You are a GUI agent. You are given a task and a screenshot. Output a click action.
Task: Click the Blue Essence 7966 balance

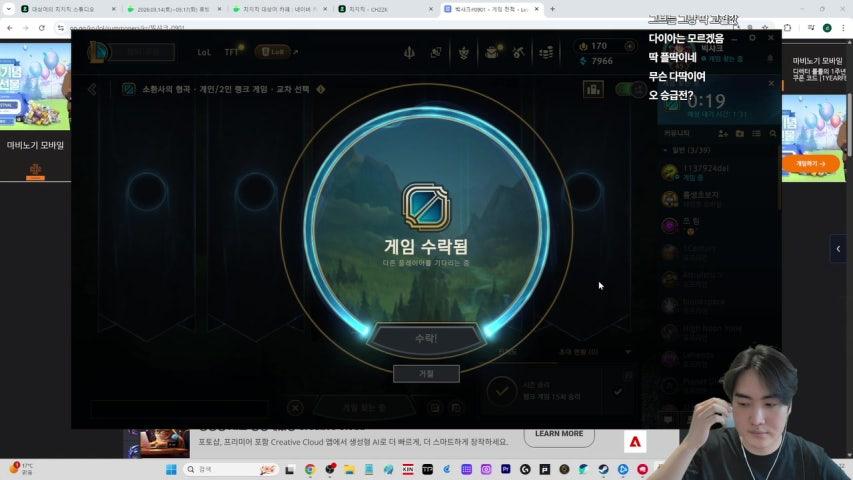click(x=596, y=61)
